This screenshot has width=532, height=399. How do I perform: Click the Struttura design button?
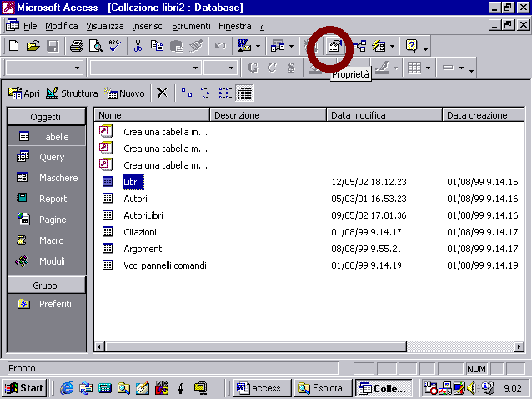72,93
